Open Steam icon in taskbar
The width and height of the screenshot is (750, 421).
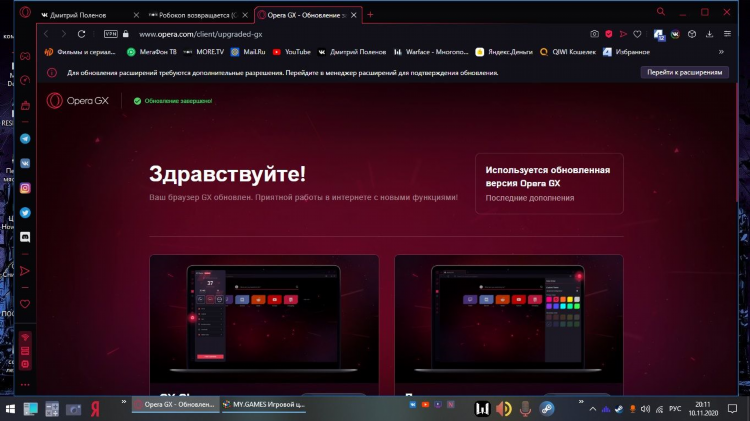(x=547, y=409)
